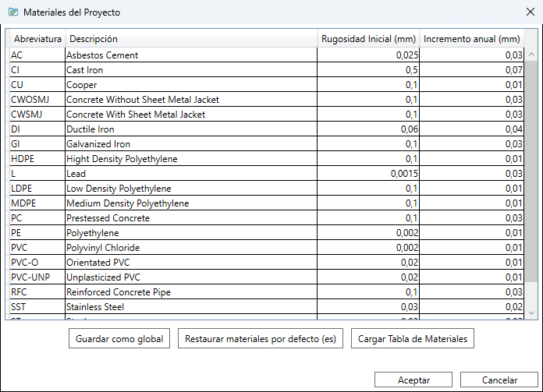The height and width of the screenshot is (392, 543).
Task: Edit Ductile Iron initial roughness 0,06
Action: click(368, 129)
